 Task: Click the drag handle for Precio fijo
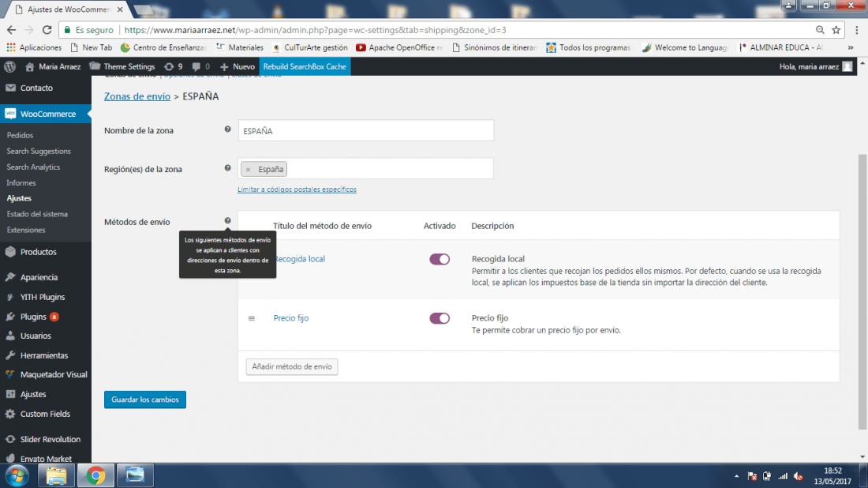pyautogui.click(x=251, y=318)
